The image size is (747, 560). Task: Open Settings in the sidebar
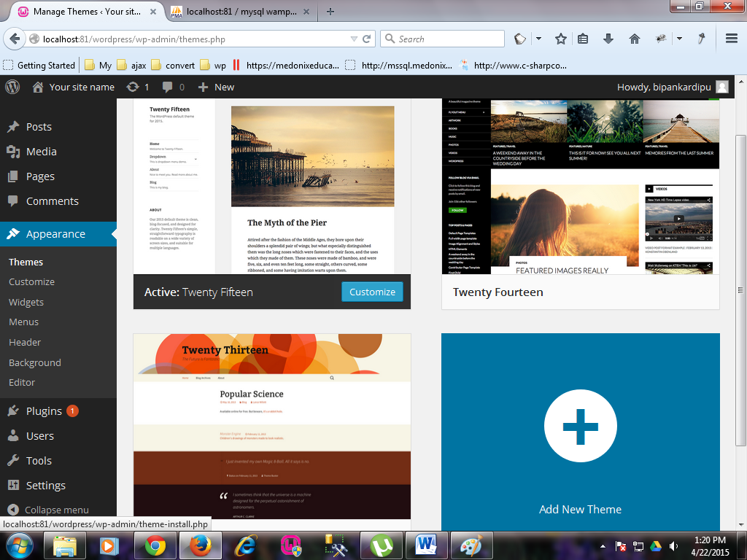46,485
